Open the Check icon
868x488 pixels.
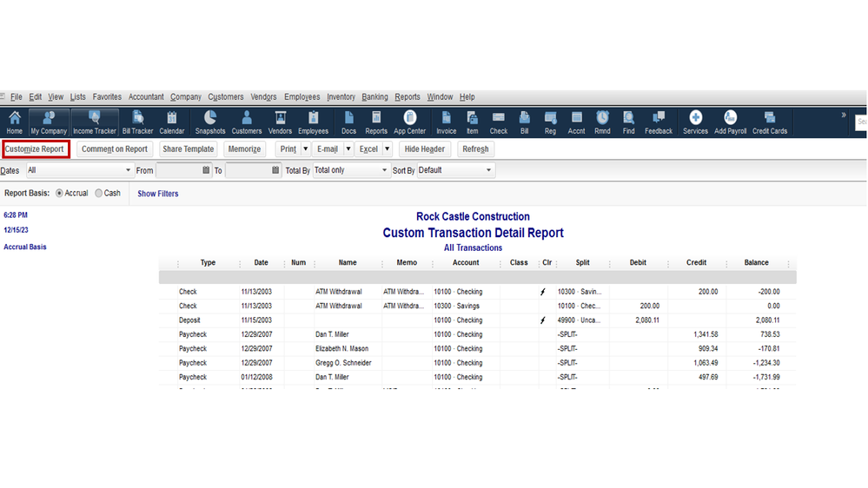[499, 122]
